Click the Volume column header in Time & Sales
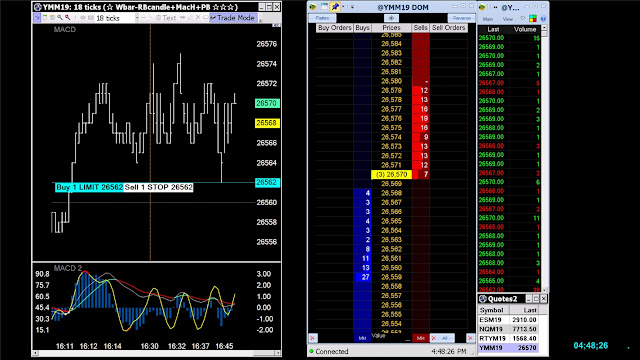640x360 pixels. click(525, 29)
